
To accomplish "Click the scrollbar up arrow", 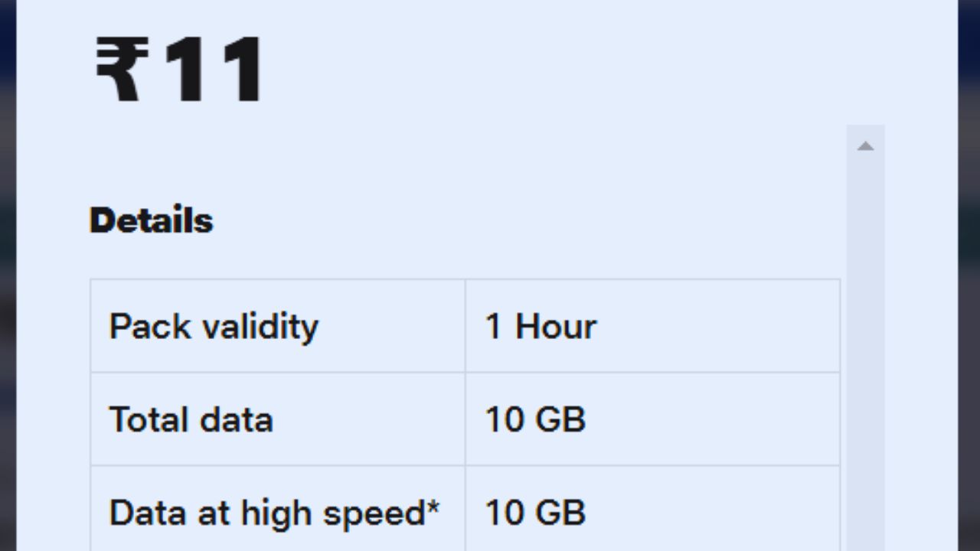I will tap(865, 146).
